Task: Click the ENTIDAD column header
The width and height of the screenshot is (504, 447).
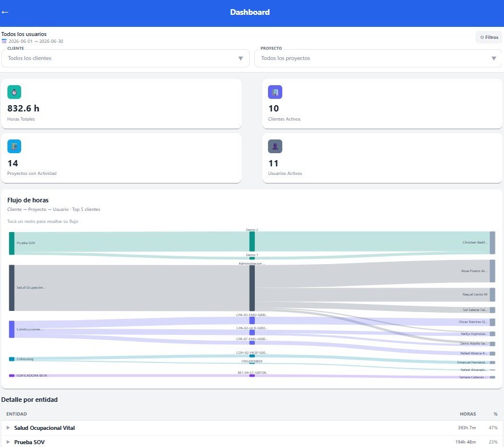Action: (x=17, y=414)
